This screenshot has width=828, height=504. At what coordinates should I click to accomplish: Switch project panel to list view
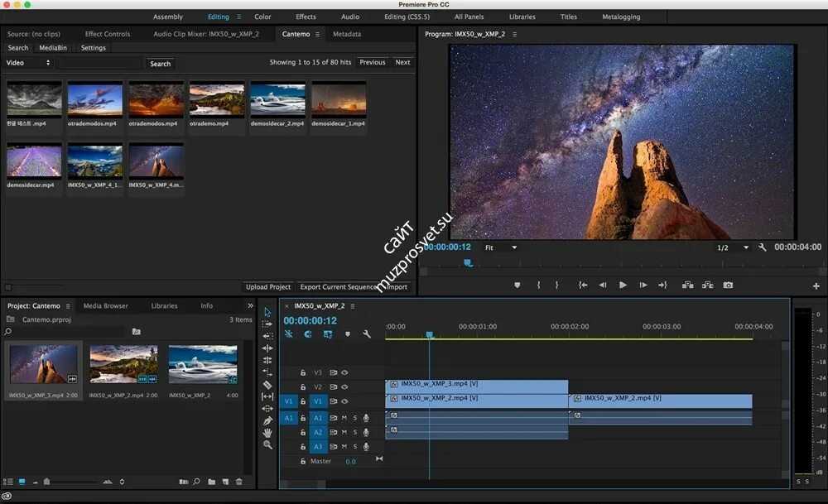click(8, 482)
